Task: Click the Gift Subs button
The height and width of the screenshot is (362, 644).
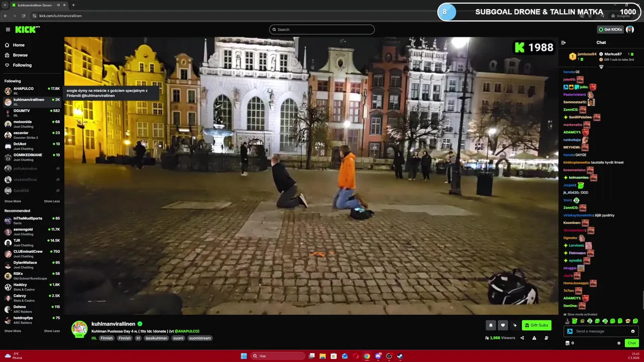Action: [x=536, y=325]
